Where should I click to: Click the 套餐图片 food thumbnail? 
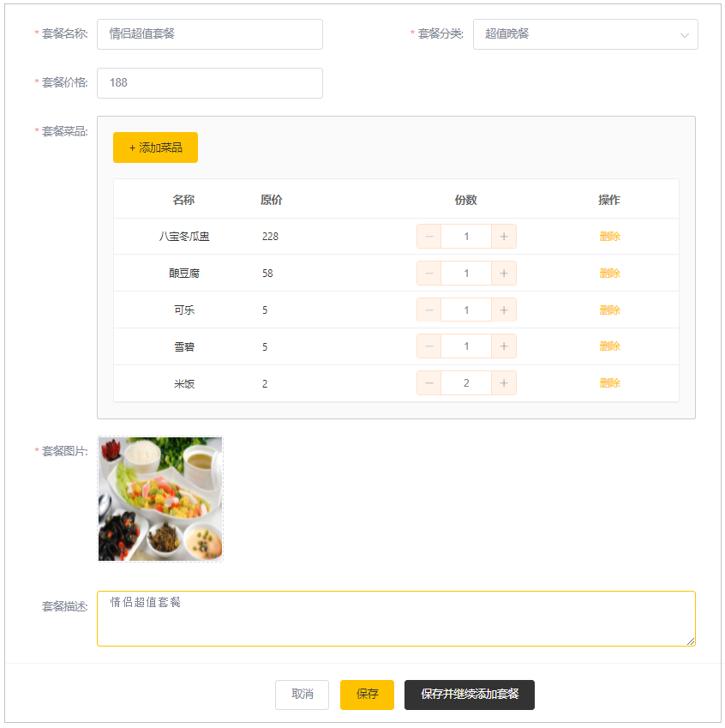point(160,499)
